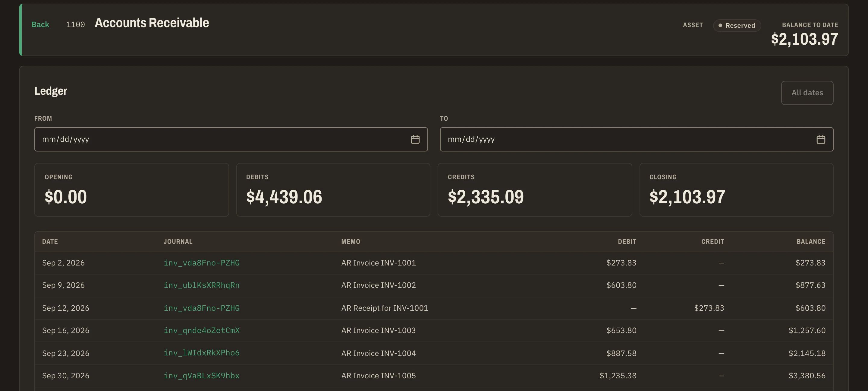
Task: Click account number 1100
Action: click(x=75, y=25)
